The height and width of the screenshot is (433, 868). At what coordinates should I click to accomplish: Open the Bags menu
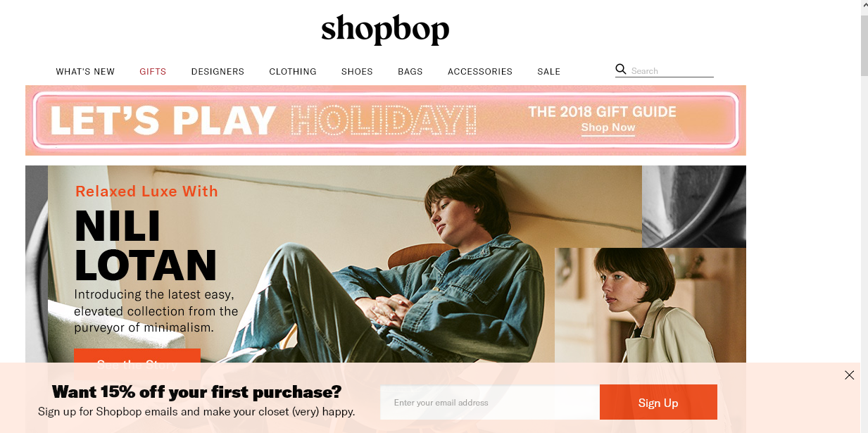coord(410,72)
